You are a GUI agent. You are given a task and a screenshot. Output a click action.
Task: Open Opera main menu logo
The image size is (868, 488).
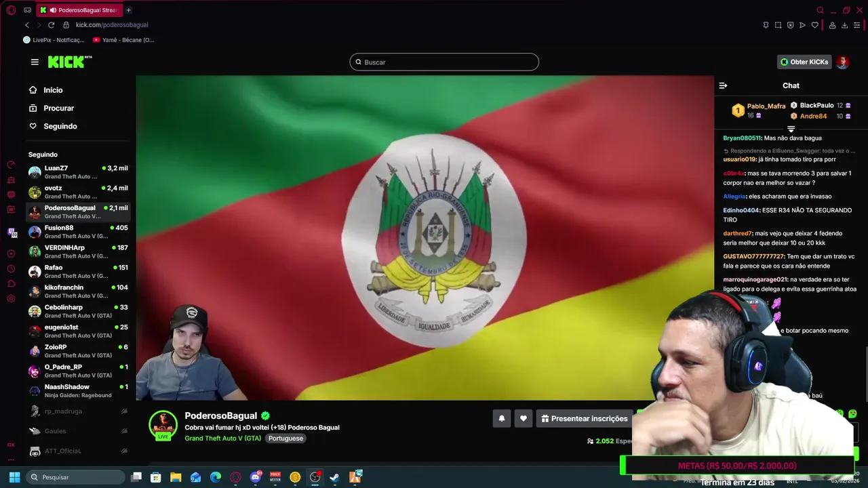coord(11,10)
